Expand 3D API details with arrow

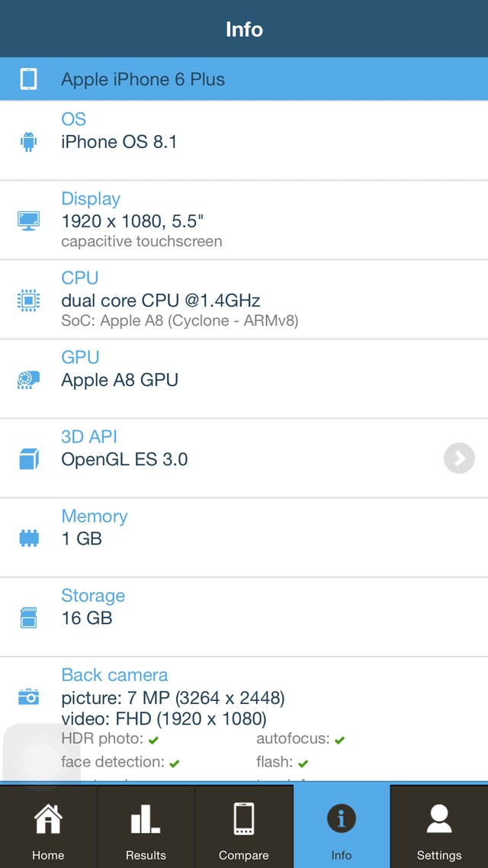459,458
